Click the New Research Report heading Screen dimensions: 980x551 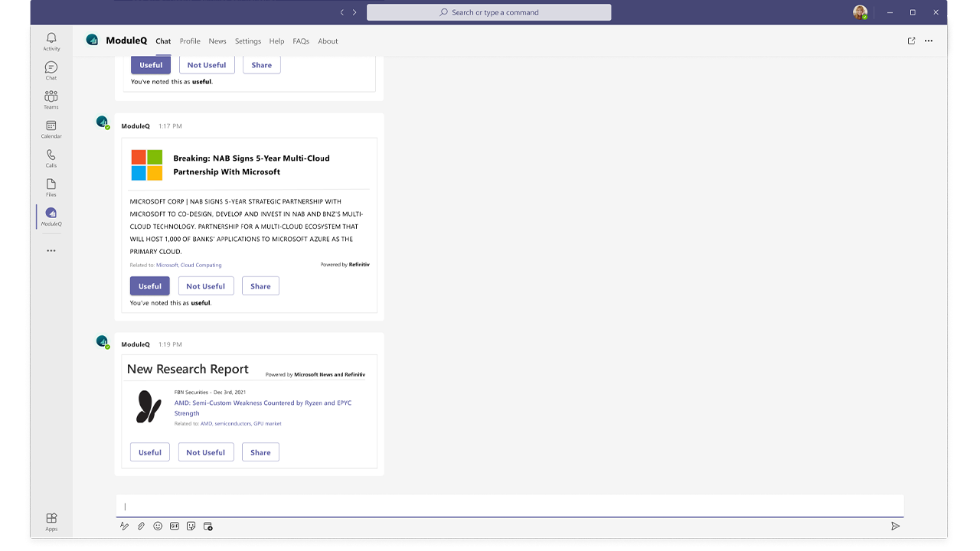188,369
